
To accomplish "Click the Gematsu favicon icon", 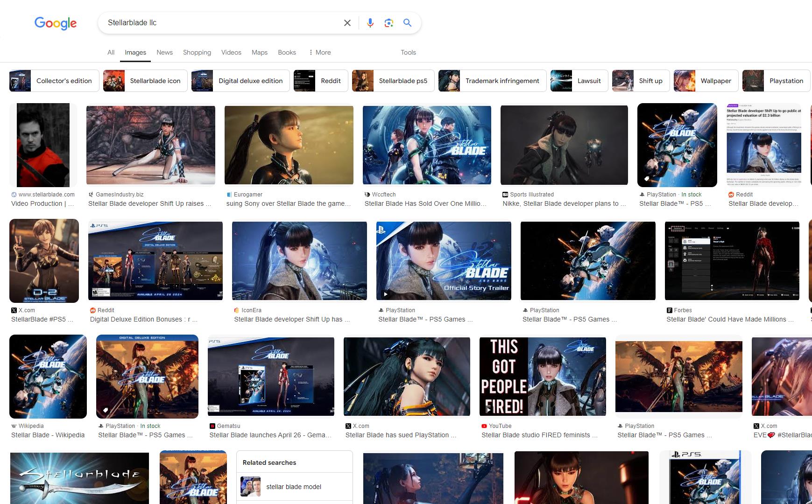I will [212, 426].
